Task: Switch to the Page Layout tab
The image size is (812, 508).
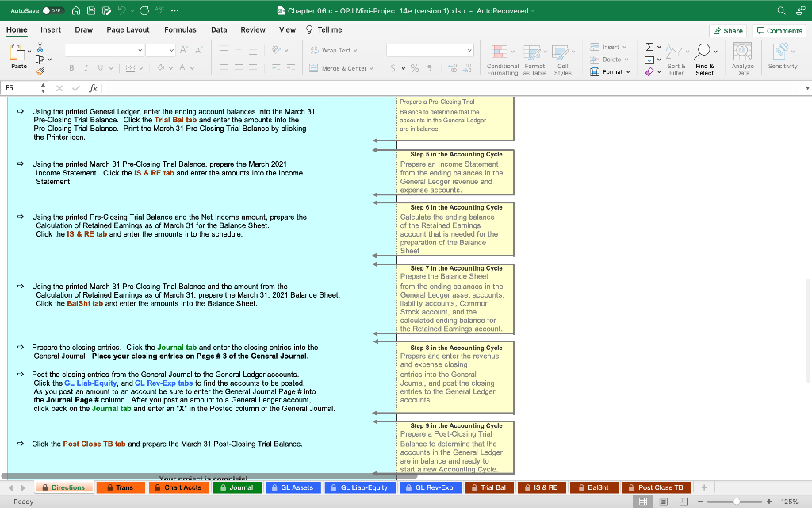Action: click(128, 29)
